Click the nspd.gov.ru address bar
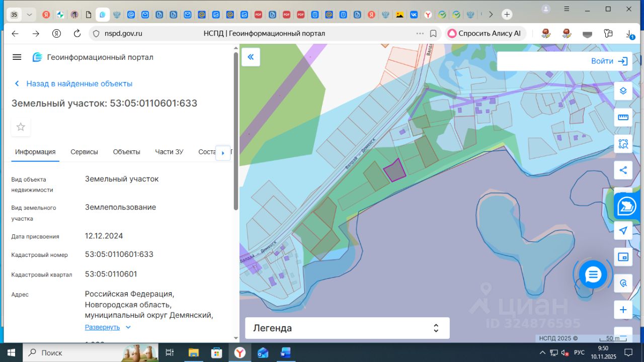644x362 pixels. (124, 34)
